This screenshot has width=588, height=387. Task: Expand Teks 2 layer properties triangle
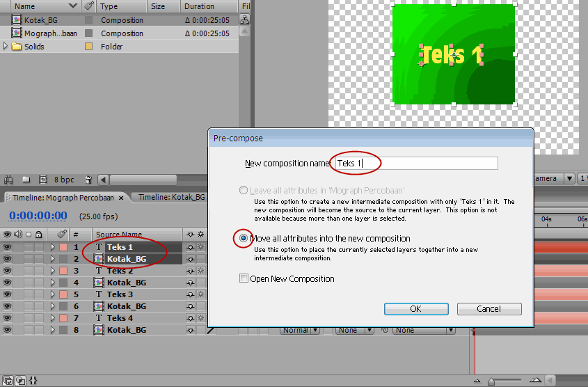point(52,271)
